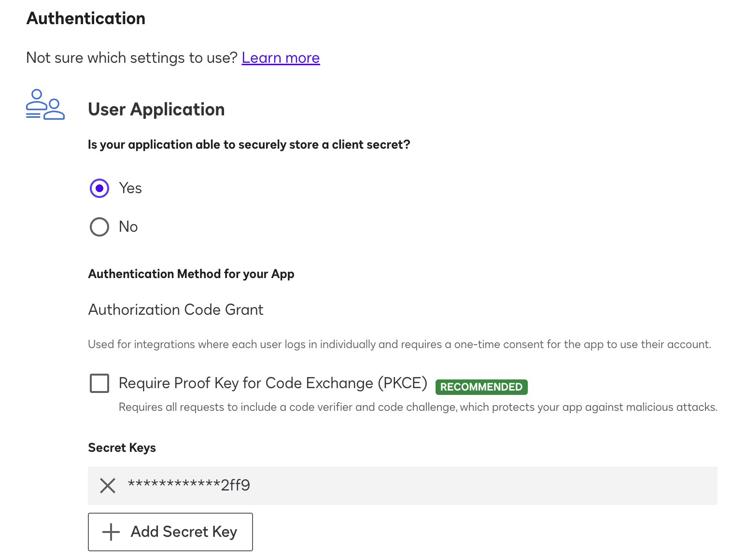The width and height of the screenshot is (733, 560).
Task: Click the X next to the masked secret key
Action: click(x=107, y=486)
